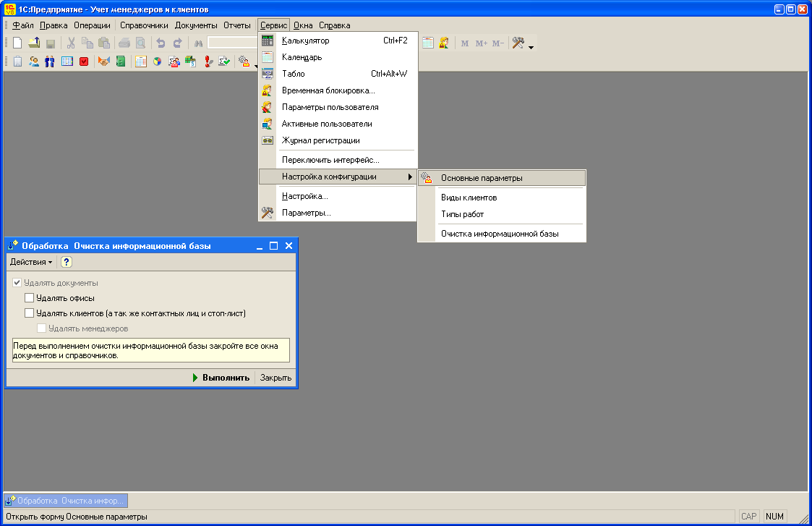The image size is (812, 526).
Task: Click the red exclamation mark icon
Action: [x=208, y=61]
